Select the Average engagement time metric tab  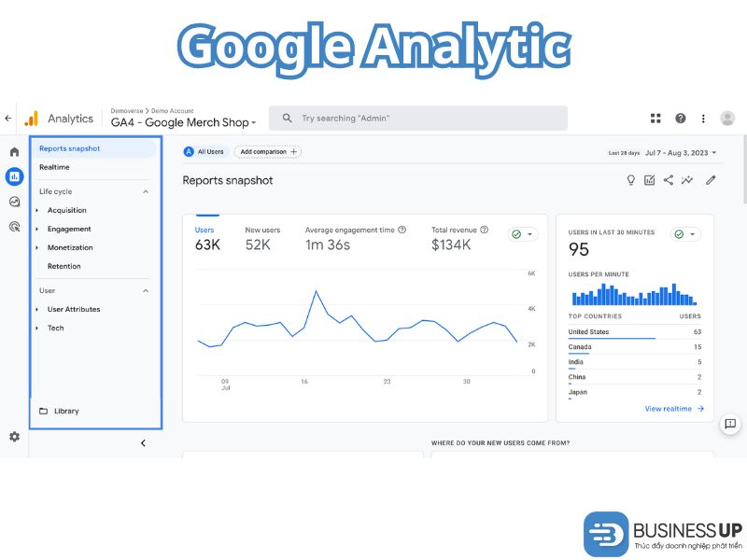[356, 238]
